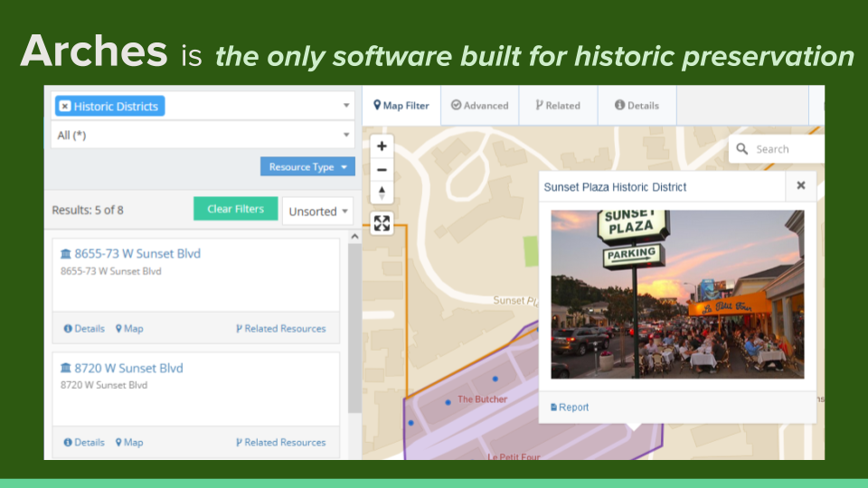Toggle fullscreen map view

[x=382, y=223]
